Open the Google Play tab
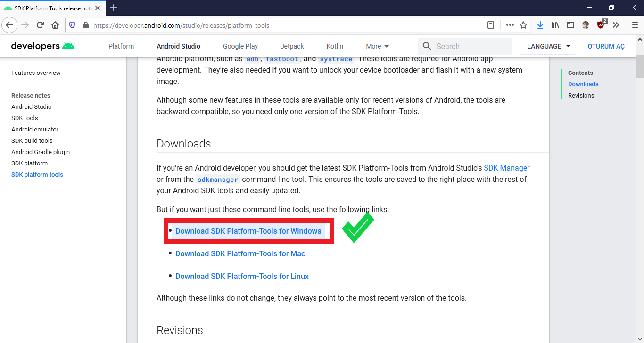The height and width of the screenshot is (343, 644). tap(240, 46)
